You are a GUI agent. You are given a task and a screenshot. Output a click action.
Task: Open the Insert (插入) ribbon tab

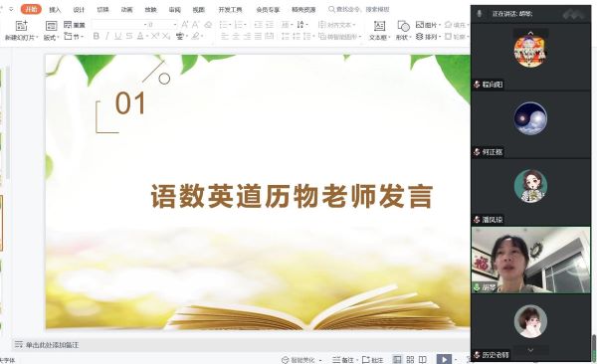[x=55, y=10]
